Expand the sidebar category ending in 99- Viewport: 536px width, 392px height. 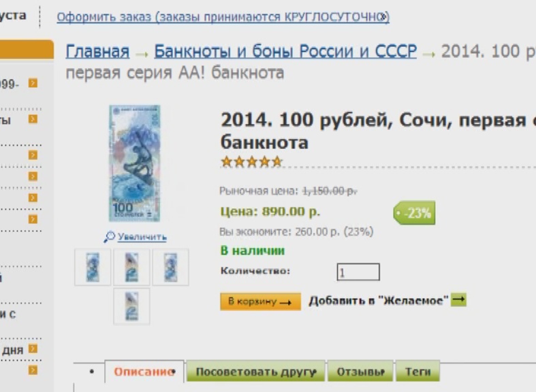[33, 83]
